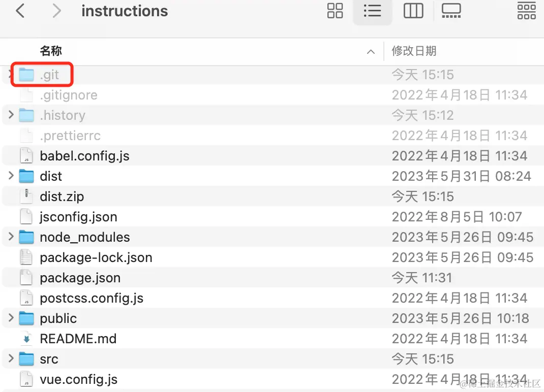Switch to gallery view
This screenshot has width=544, height=392.
click(451, 11)
